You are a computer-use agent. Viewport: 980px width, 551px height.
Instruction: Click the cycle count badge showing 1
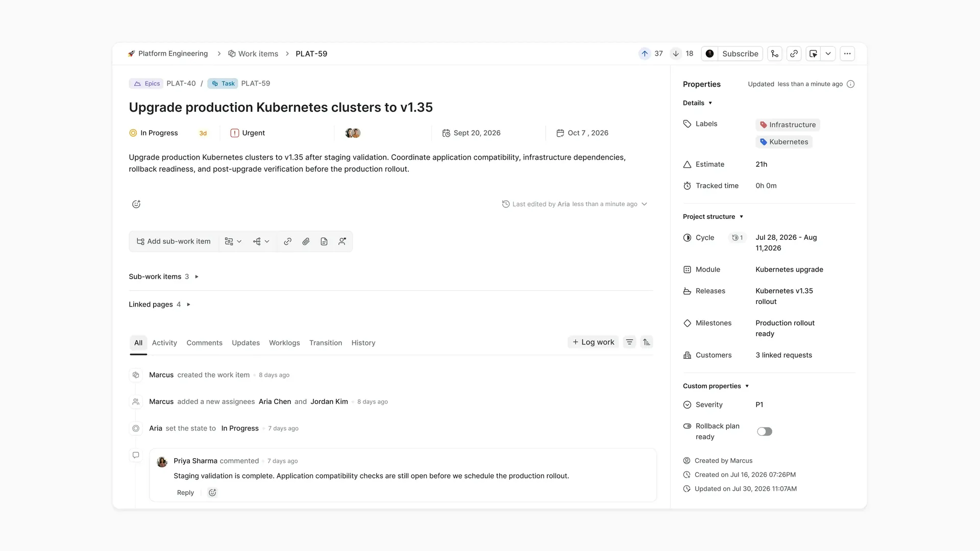click(x=737, y=238)
